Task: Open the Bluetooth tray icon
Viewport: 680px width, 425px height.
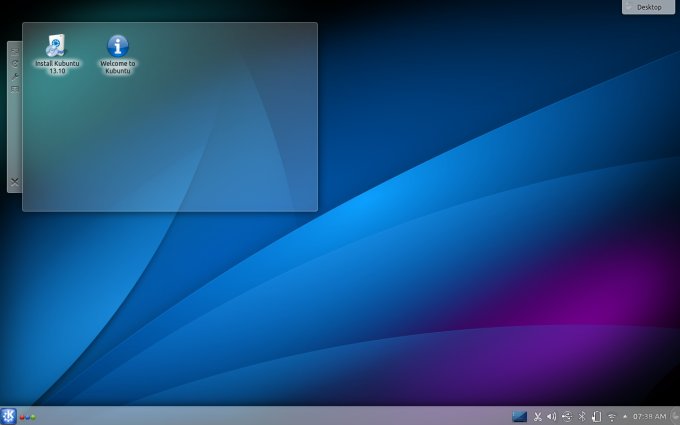Action: pos(582,417)
